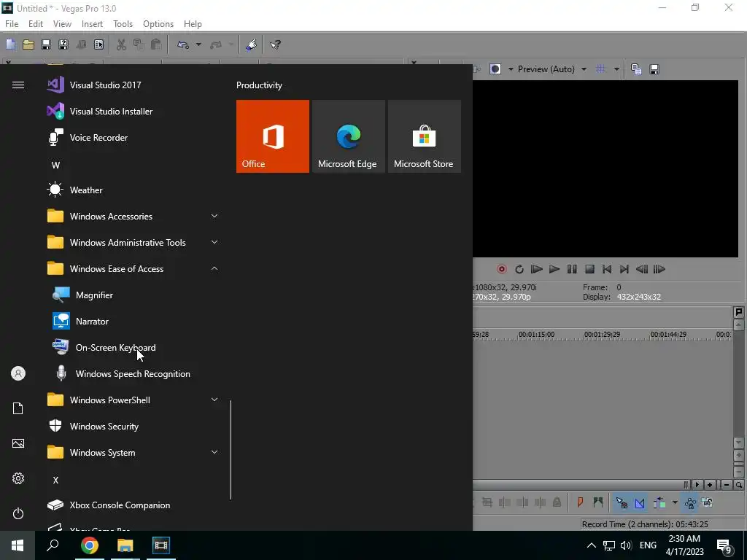The width and height of the screenshot is (747, 560).
Task: Open the View menu
Action: click(63, 24)
